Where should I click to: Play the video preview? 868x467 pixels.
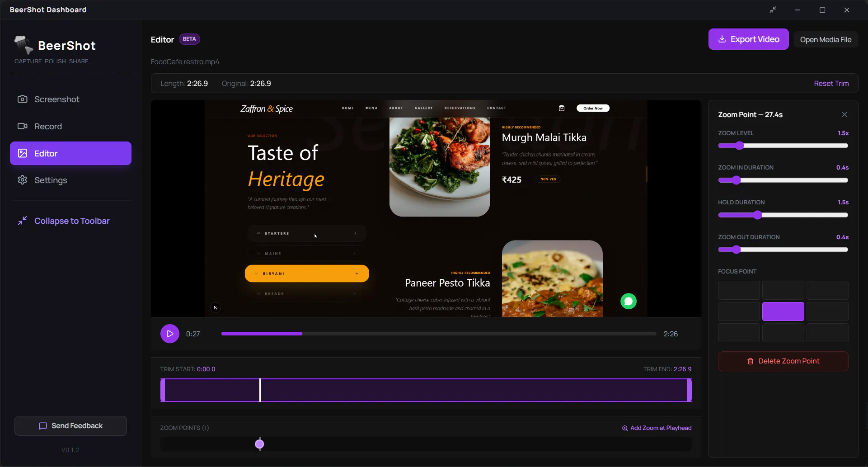[x=170, y=334]
